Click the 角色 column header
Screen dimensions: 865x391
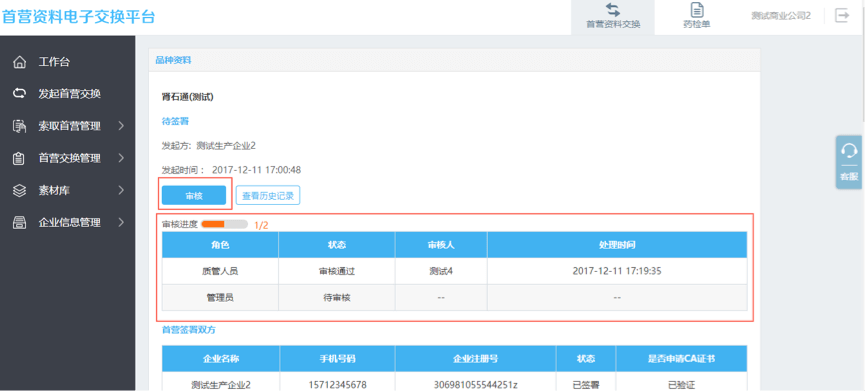click(x=220, y=244)
